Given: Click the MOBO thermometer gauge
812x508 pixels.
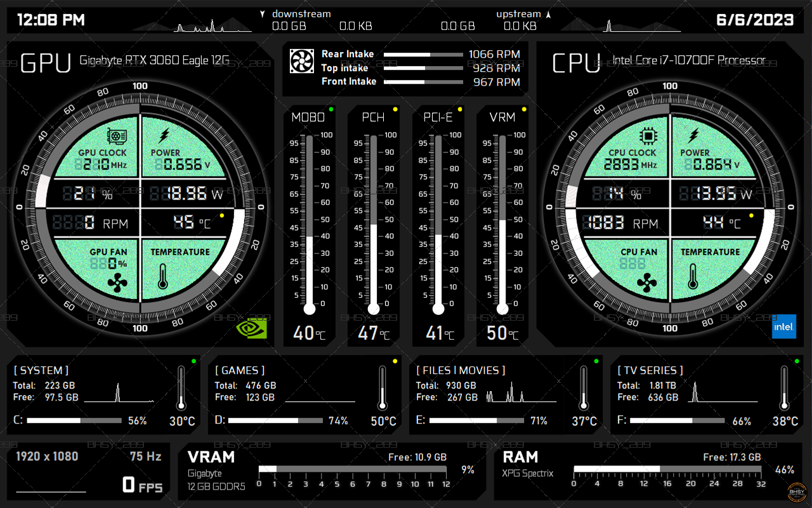Looking at the screenshot, I should 310,225.
